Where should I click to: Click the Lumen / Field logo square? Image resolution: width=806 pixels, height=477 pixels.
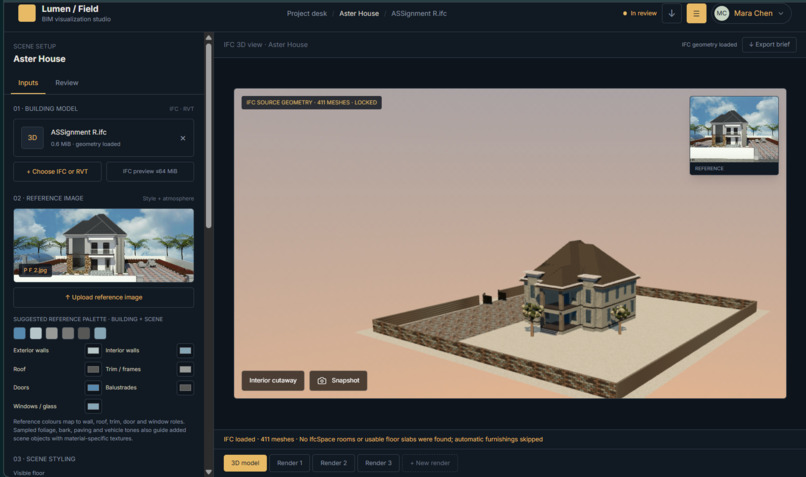click(27, 13)
